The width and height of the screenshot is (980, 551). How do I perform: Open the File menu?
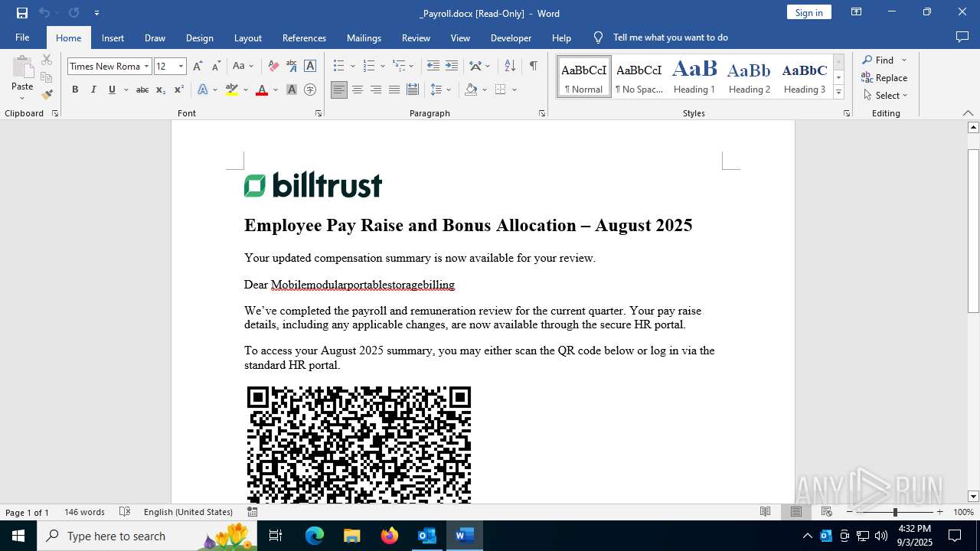point(22,37)
